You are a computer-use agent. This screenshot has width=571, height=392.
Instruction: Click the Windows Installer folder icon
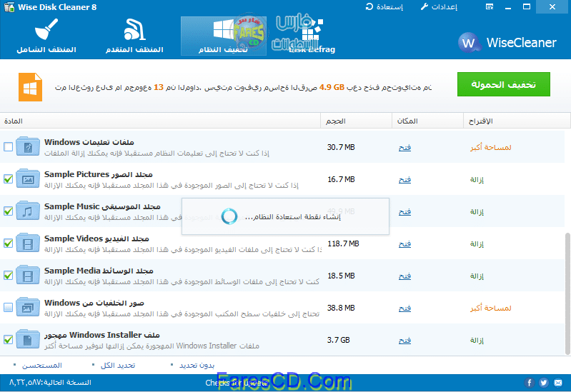tap(28, 339)
